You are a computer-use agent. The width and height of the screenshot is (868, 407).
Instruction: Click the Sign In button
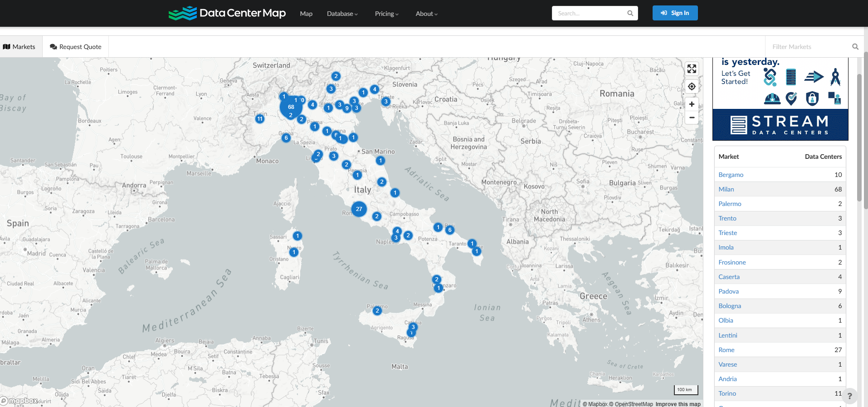tap(675, 13)
